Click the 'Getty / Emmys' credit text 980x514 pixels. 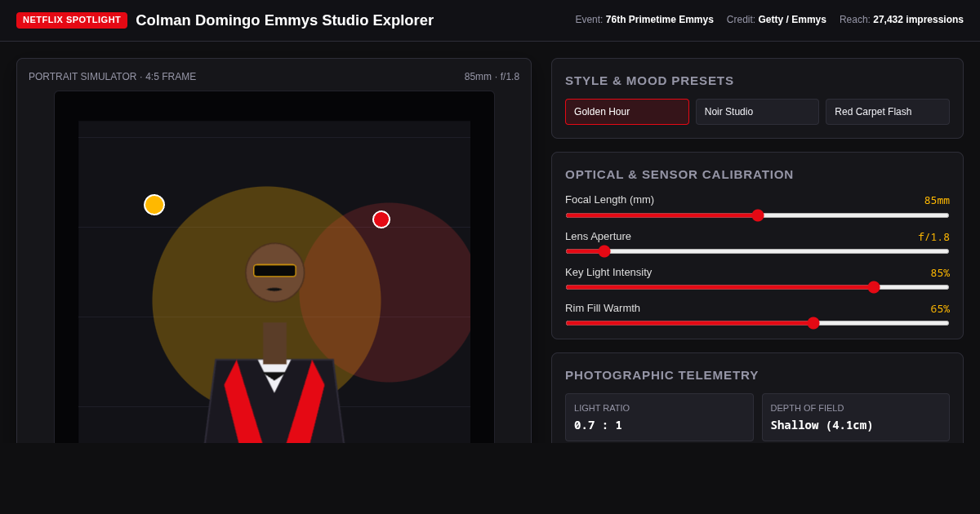(x=792, y=20)
